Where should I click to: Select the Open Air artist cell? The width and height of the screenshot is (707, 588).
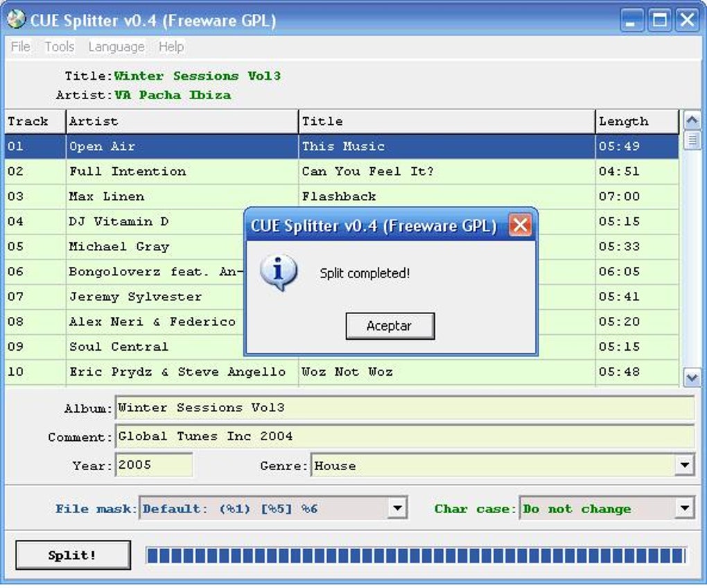coord(182,146)
